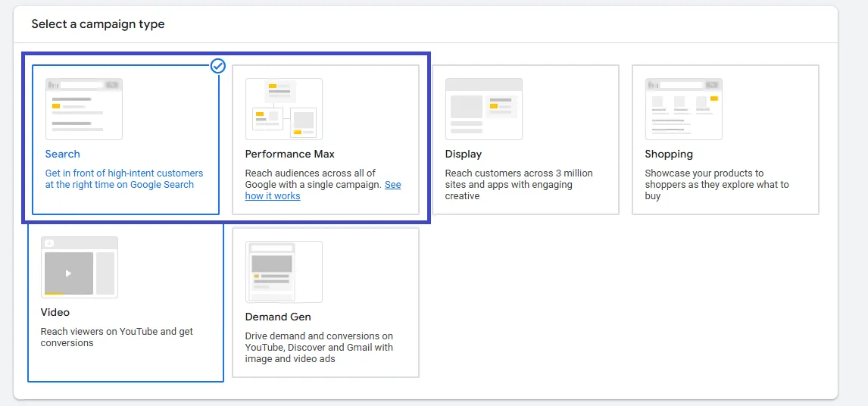Click the Search campaign illustration
868x406 pixels.
[x=84, y=108]
